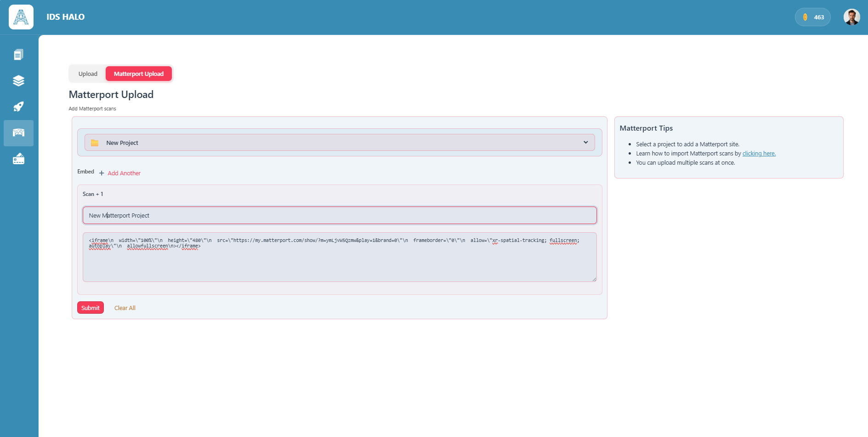The height and width of the screenshot is (437, 868).
Task: Select the Matterport panorama sidebar icon
Action: pos(18,133)
